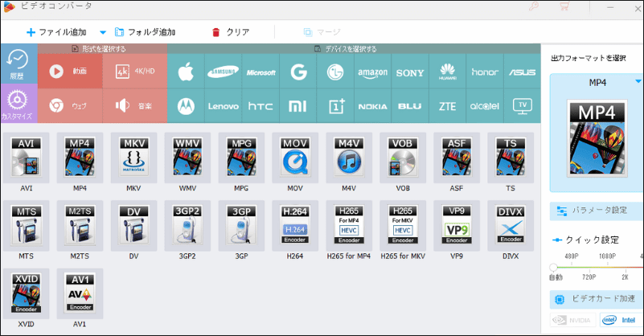Open ZTE device presets
644x336 pixels.
447,106
